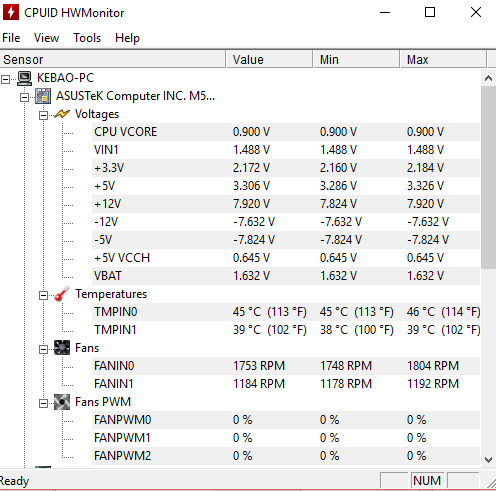Click the Voltages lightning icon

pyautogui.click(x=62, y=114)
